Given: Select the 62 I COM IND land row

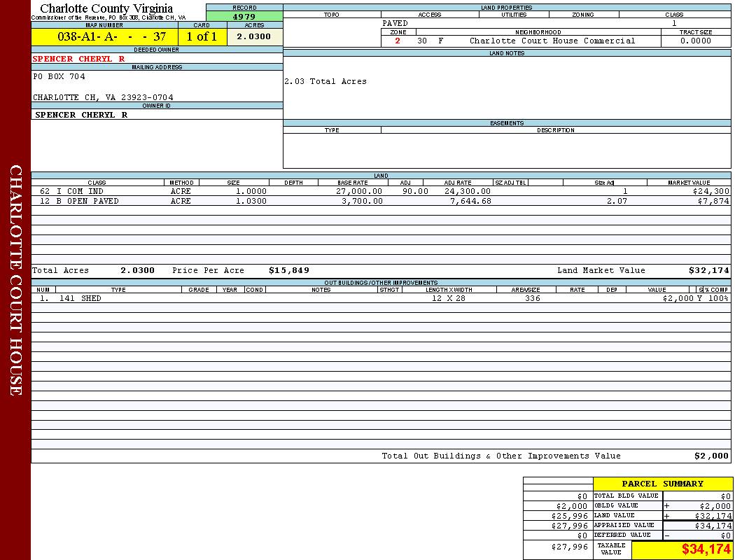Looking at the screenshot, I should tap(71, 191).
